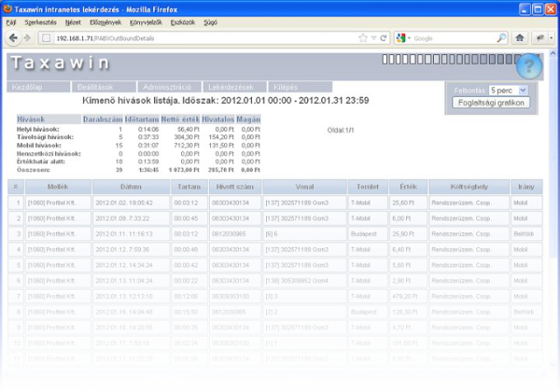Open the Könyvjelzők menu
The image size is (560, 392).
click(146, 22)
